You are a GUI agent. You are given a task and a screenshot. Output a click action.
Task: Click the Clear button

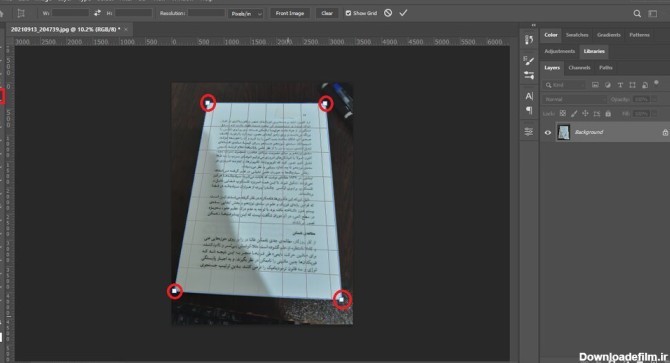coord(327,13)
